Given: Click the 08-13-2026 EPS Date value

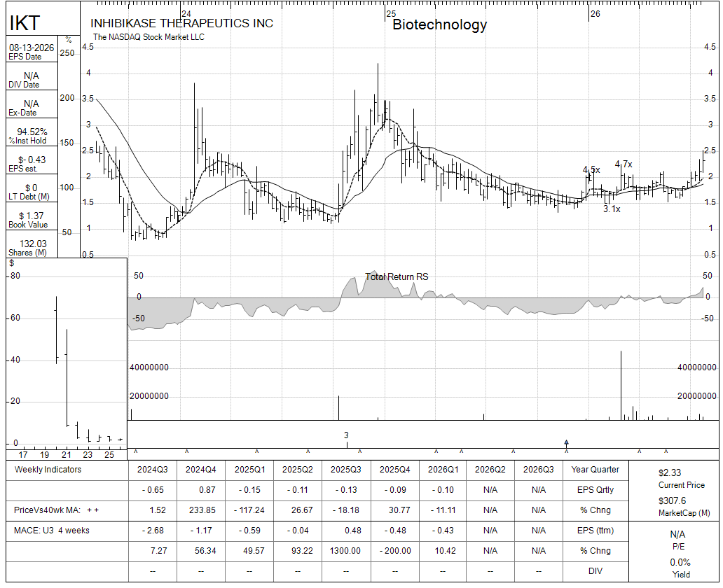Looking at the screenshot, I should (x=32, y=48).
